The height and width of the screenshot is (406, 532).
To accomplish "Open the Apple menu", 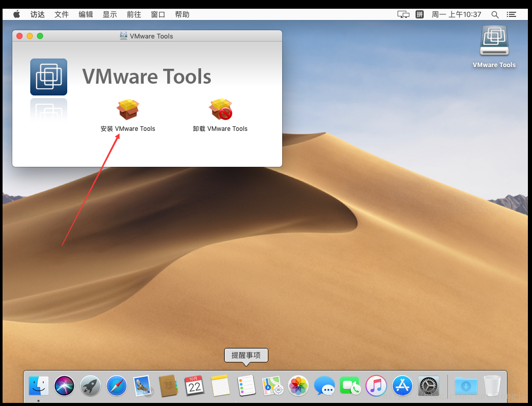I will point(16,14).
